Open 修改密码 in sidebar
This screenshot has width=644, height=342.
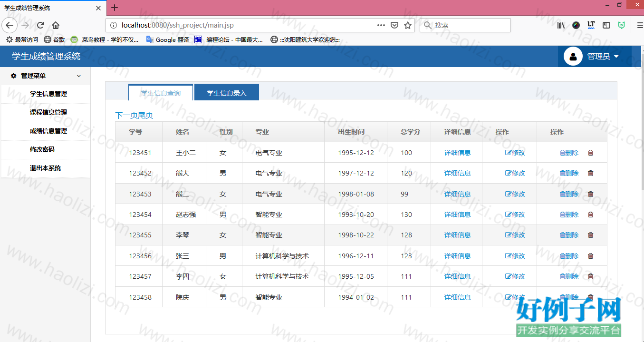pyautogui.click(x=42, y=149)
